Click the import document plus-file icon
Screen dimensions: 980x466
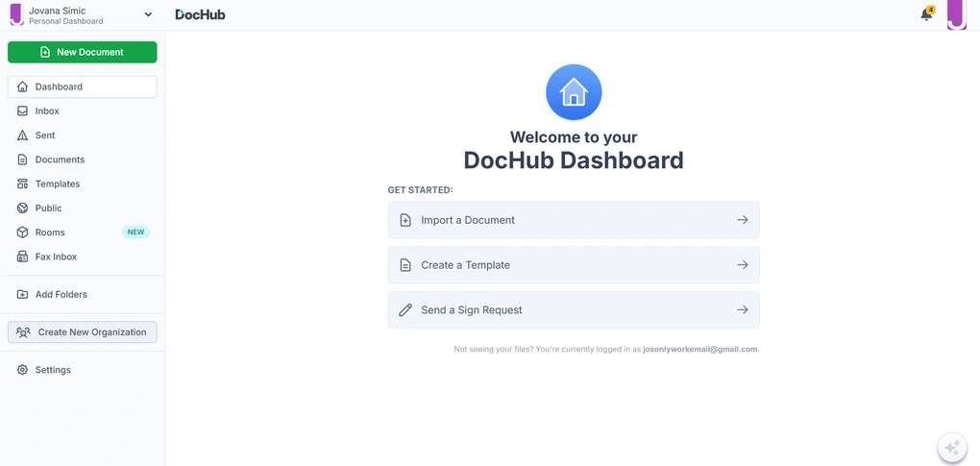coord(405,220)
